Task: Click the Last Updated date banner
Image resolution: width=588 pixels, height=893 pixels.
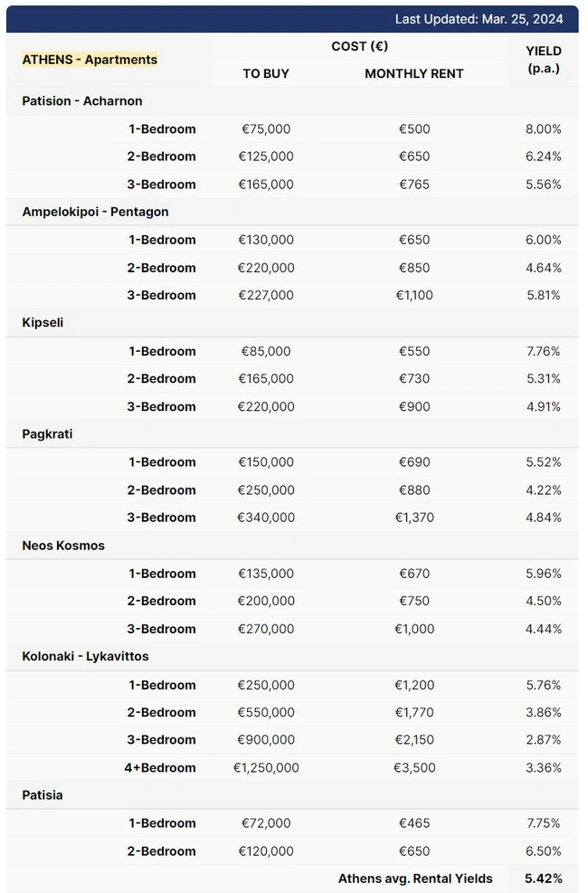Action: (x=479, y=19)
